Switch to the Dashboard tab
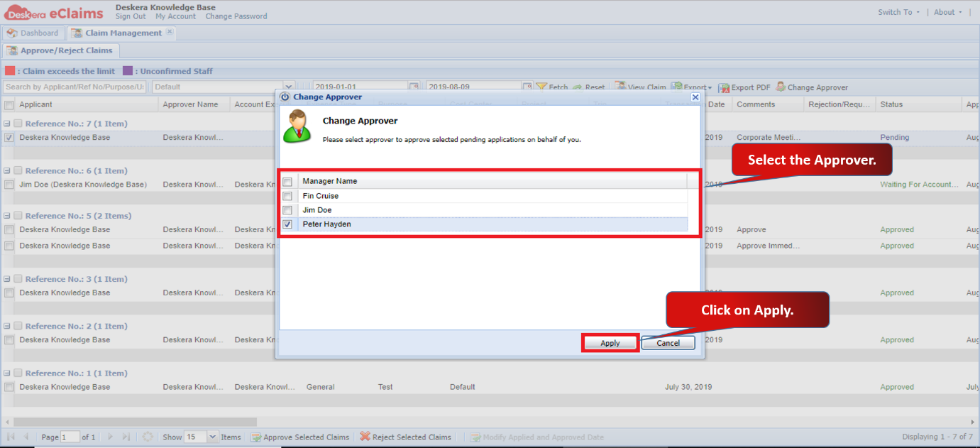This screenshot has height=448, width=980. point(33,33)
